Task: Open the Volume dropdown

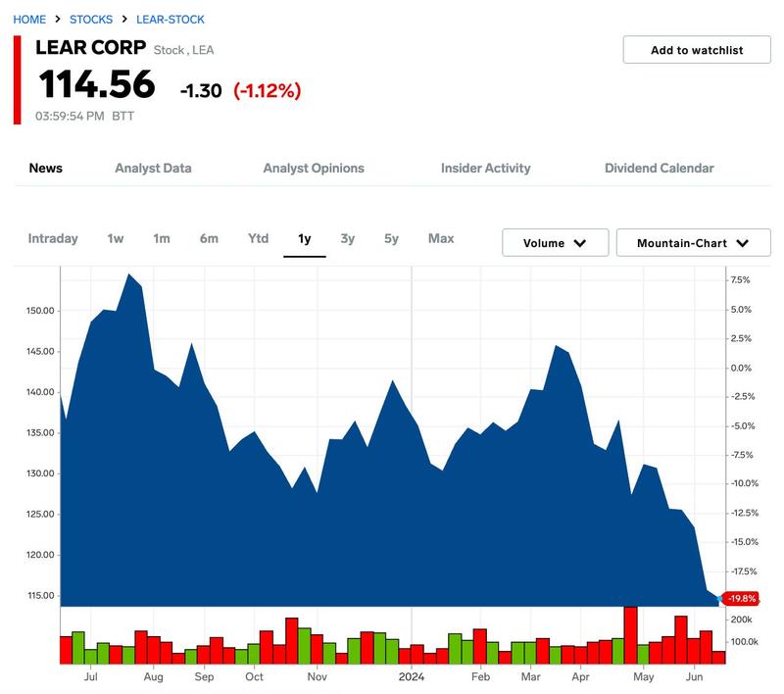Action: [x=555, y=243]
